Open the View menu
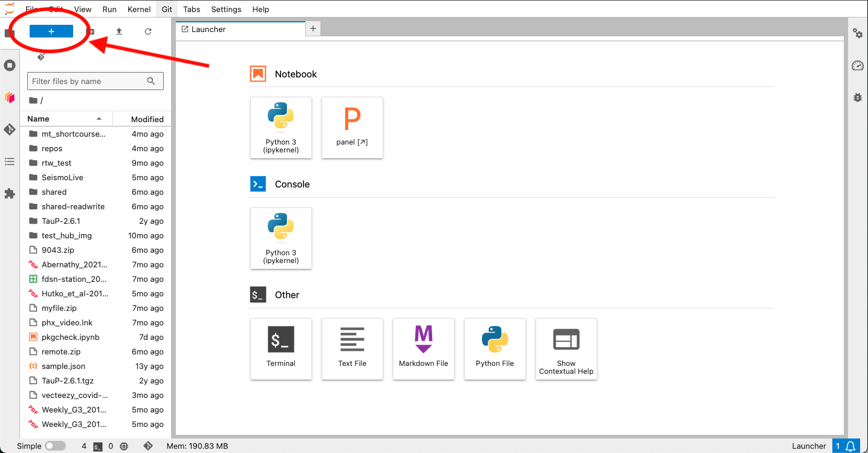 [x=83, y=9]
